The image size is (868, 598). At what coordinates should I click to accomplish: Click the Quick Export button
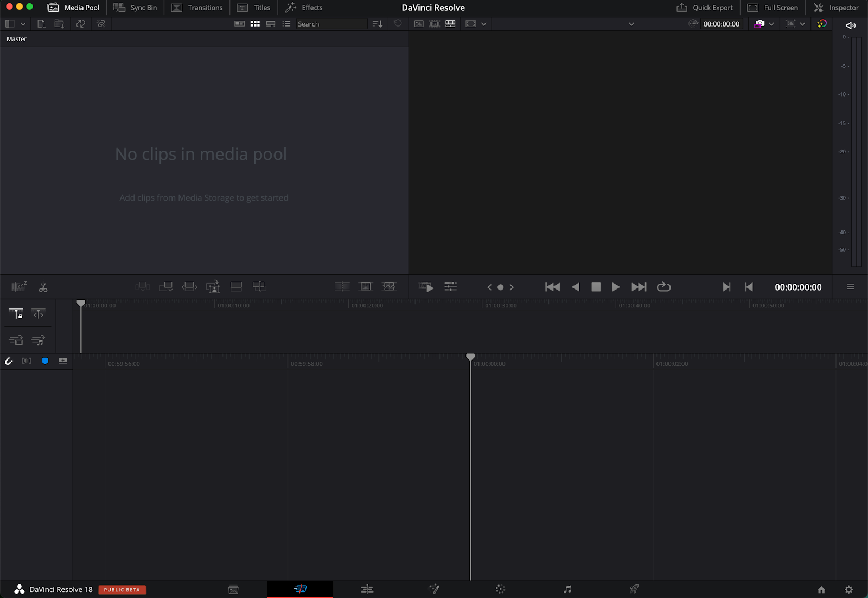[704, 8]
